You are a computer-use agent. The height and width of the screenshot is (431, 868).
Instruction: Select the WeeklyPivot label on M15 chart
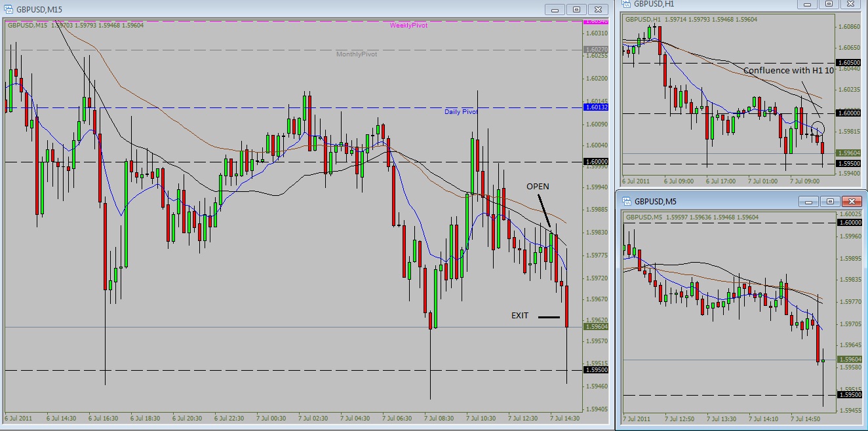point(408,26)
